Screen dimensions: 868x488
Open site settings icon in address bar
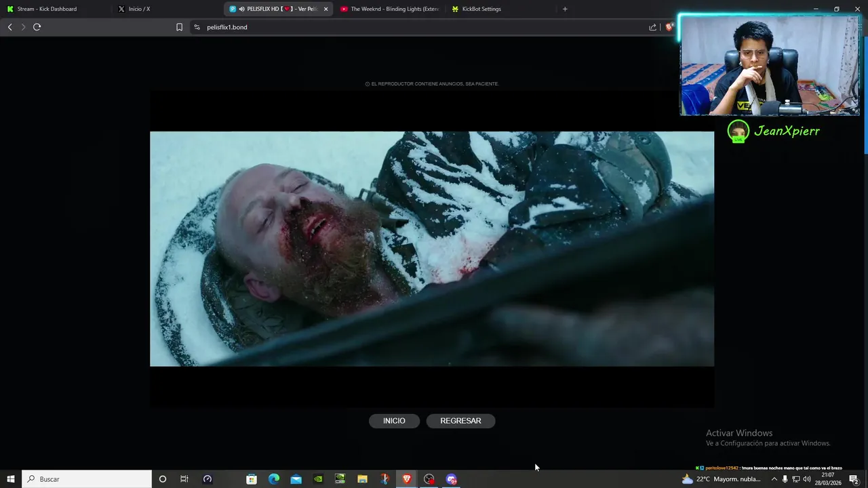click(x=197, y=27)
